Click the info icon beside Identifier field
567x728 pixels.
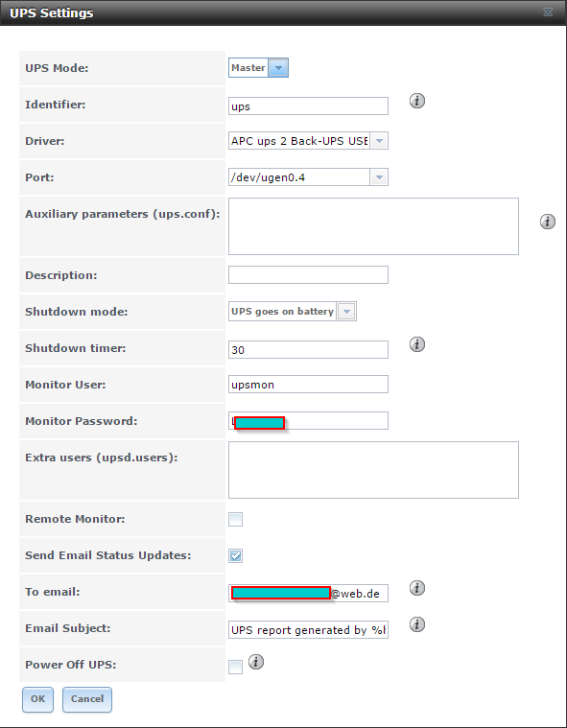click(417, 101)
